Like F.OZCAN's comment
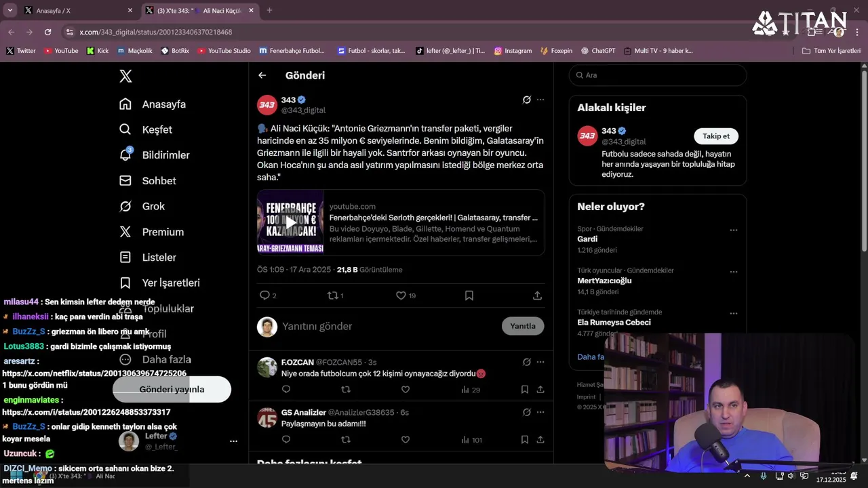 click(x=406, y=390)
